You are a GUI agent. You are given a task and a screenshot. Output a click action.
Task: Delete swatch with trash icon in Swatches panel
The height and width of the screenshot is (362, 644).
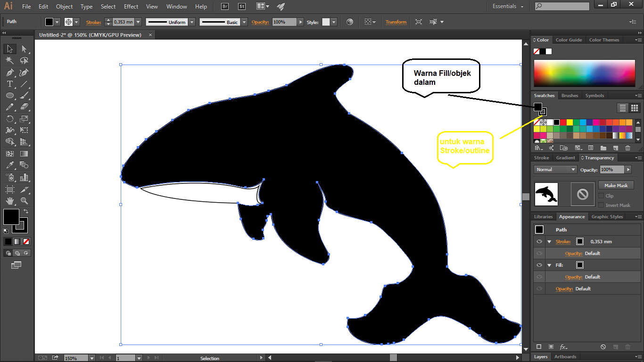pos(627,148)
